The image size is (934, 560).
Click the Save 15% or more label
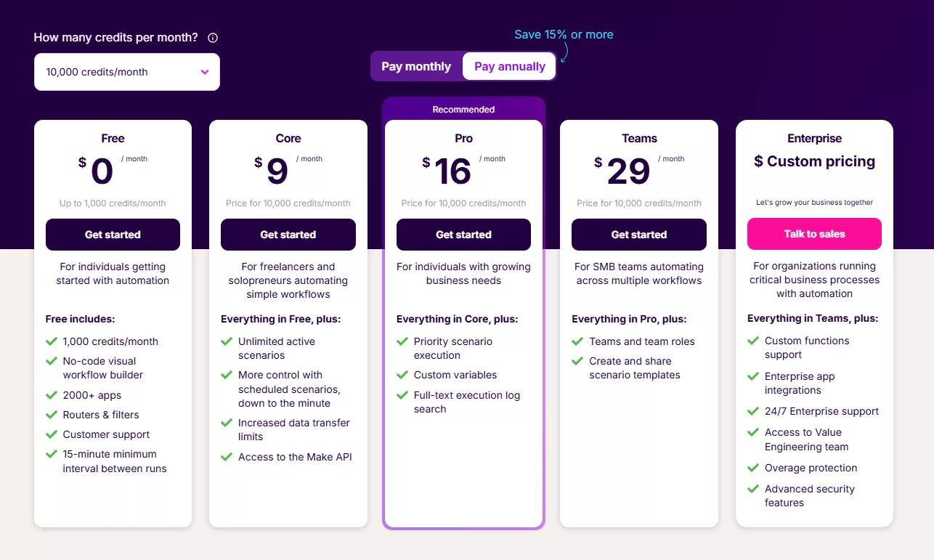pos(564,34)
